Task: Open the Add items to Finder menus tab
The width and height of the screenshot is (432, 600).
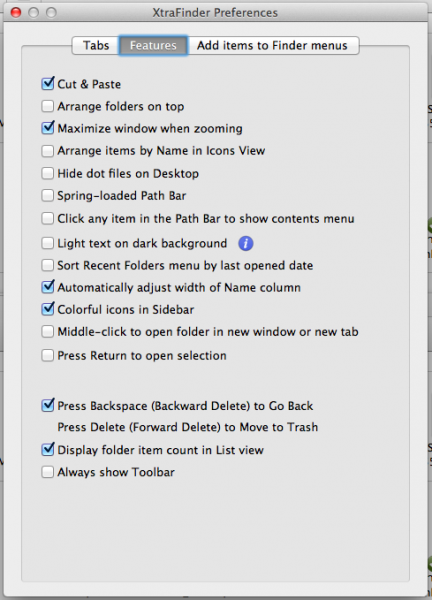Action: pyautogui.click(x=272, y=46)
